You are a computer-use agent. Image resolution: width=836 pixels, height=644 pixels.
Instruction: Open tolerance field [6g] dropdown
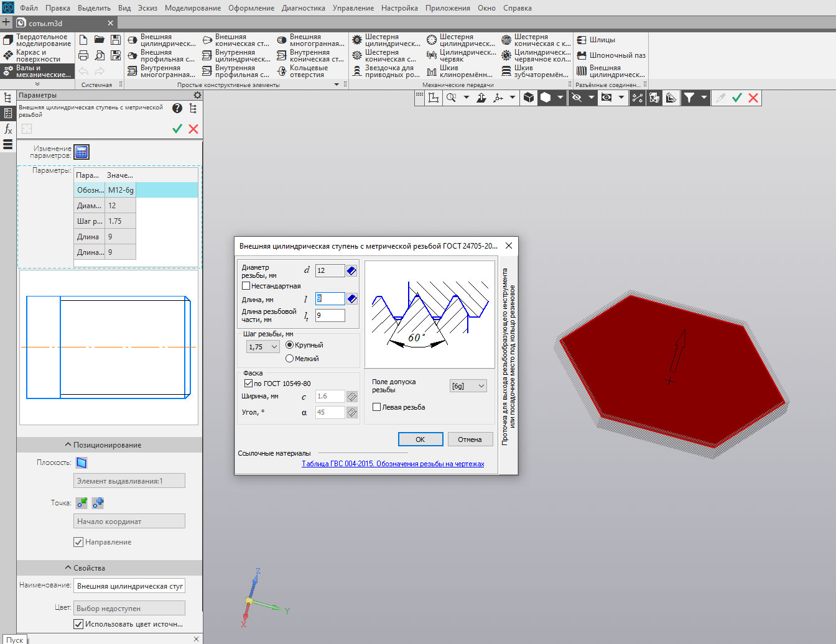tap(468, 386)
